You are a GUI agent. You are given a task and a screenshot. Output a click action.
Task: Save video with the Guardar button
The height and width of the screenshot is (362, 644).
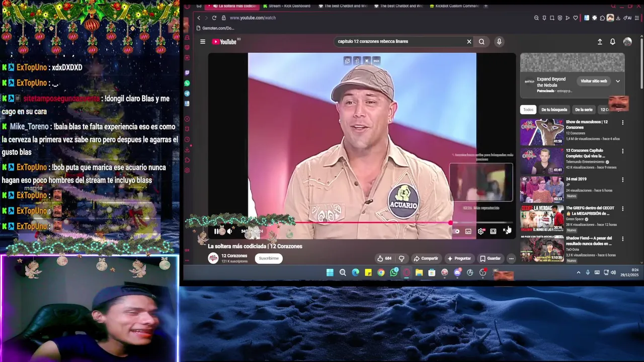pos(490,258)
